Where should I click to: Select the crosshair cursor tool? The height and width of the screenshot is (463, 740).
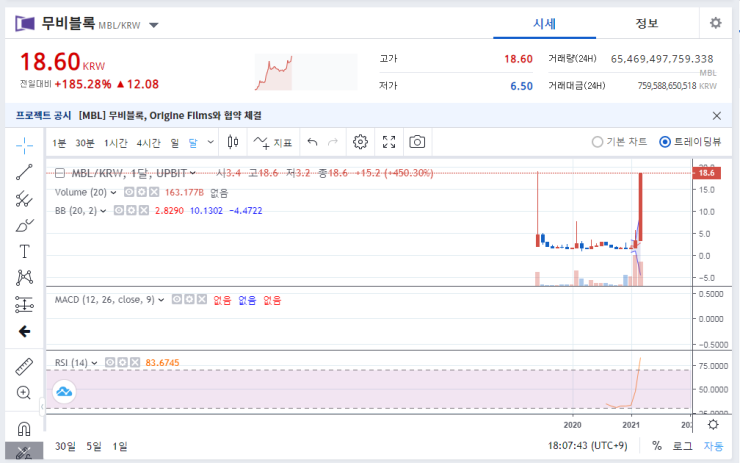coord(24,145)
